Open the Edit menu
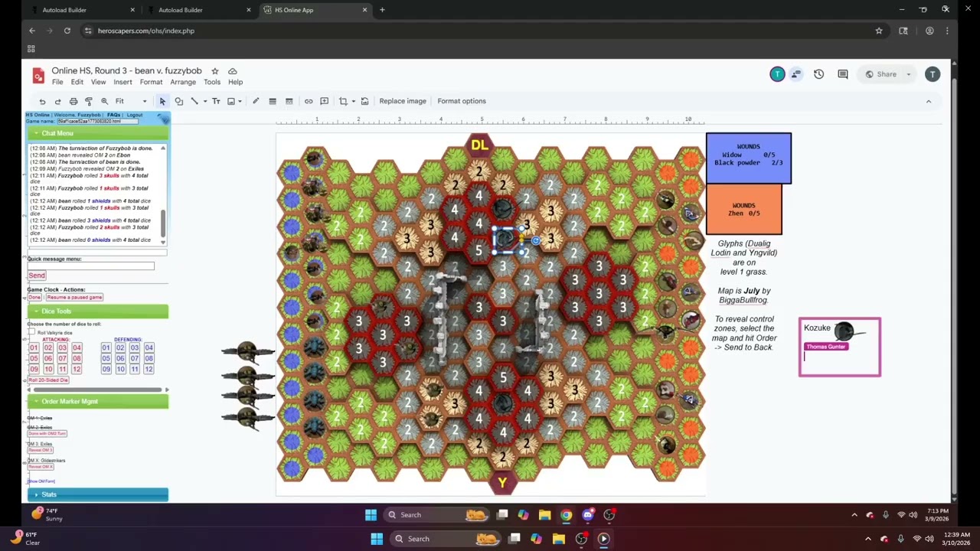 pyautogui.click(x=77, y=82)
